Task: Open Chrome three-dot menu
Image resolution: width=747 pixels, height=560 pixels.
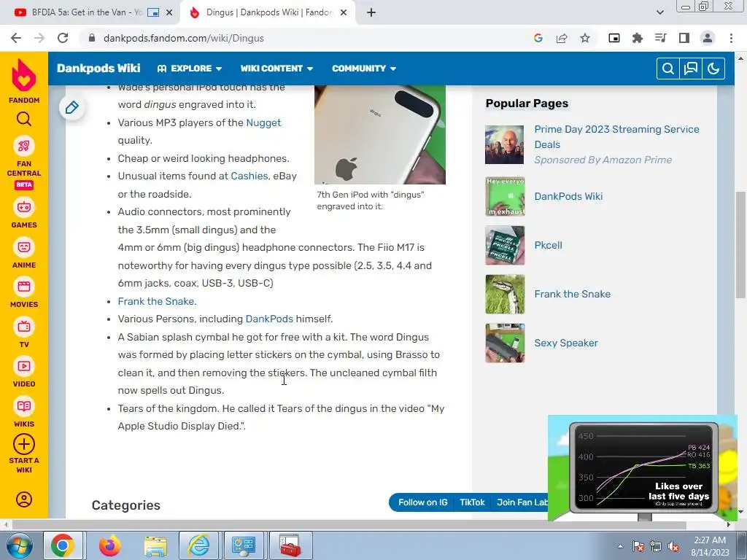Action: click(731, 38)
